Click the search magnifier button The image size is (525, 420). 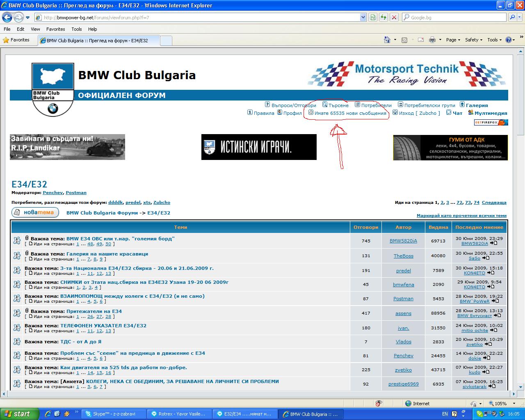[512, 17]
